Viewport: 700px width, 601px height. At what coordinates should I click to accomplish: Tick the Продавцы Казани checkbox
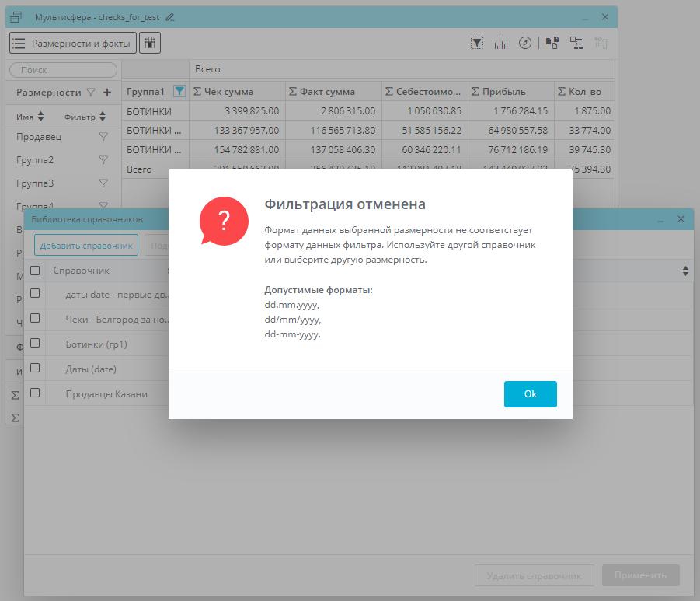click(35, 393)
